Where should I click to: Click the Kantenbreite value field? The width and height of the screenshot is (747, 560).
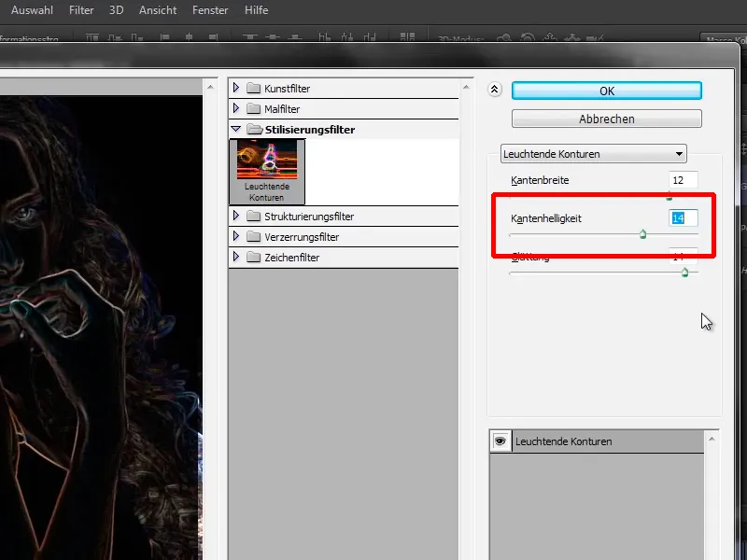pyautogui.click(x=684, y=180)
